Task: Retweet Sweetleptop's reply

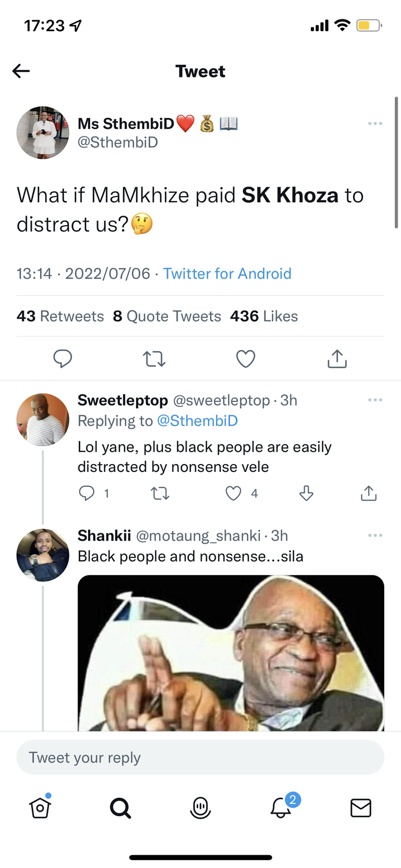Action: point(160,493)
